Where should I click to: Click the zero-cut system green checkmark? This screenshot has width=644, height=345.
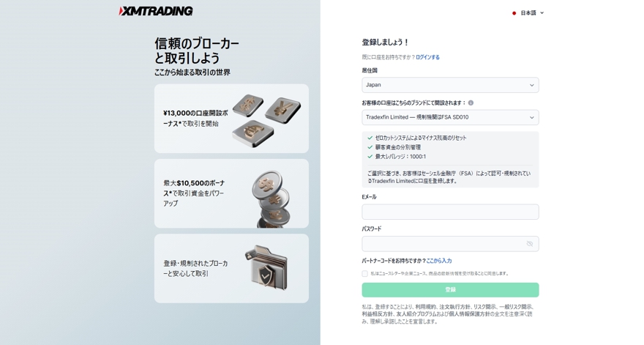pyautogui.click(x=370, y=138)
